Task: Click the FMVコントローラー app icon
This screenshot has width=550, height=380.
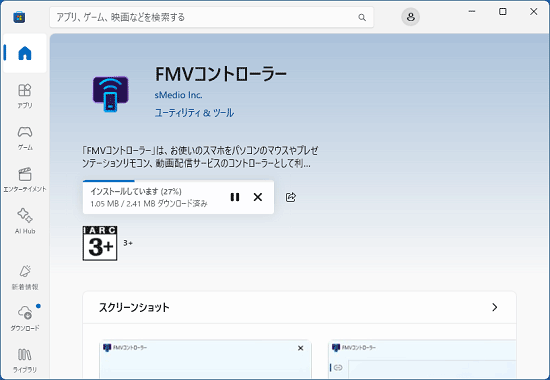Action: [110, 94]
